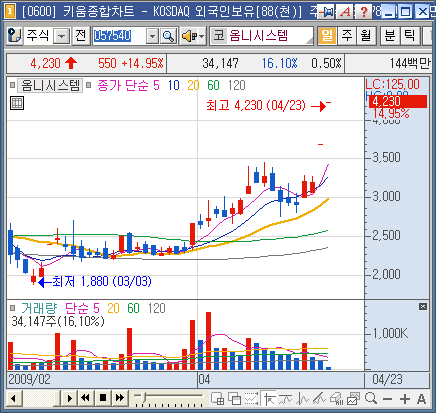Click the 옴니시스템 chart legend label

50,86
